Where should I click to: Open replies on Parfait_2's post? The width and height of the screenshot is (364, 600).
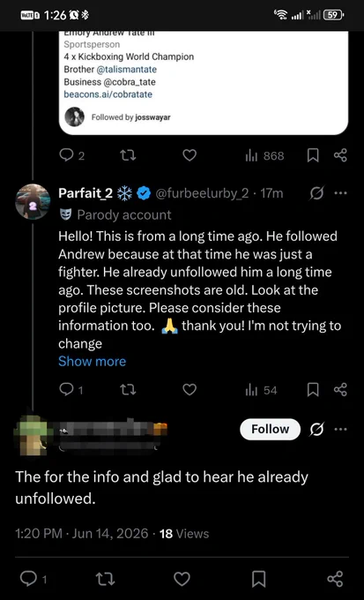click(71, 390)
